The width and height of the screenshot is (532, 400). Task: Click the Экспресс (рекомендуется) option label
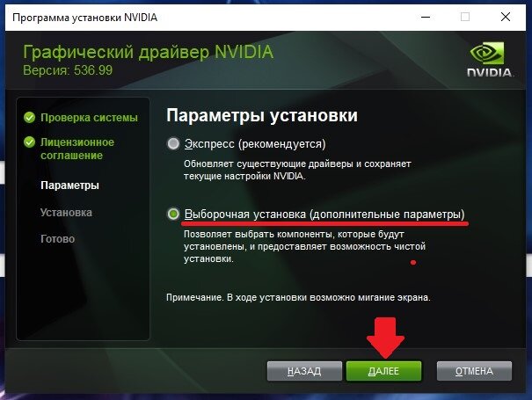[255, 144]
